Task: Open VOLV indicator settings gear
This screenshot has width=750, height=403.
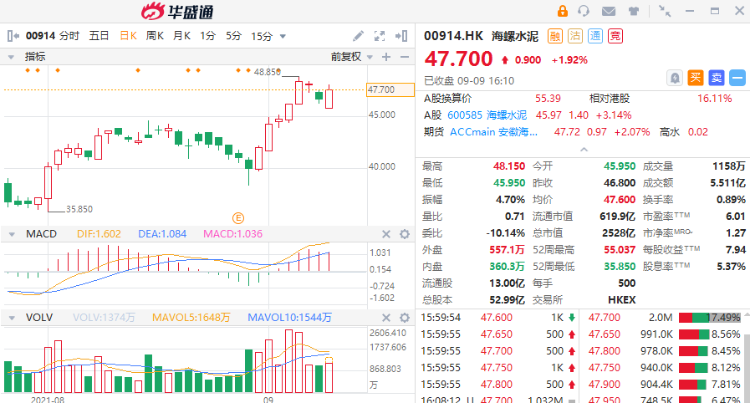Action: tap(405, 317)
